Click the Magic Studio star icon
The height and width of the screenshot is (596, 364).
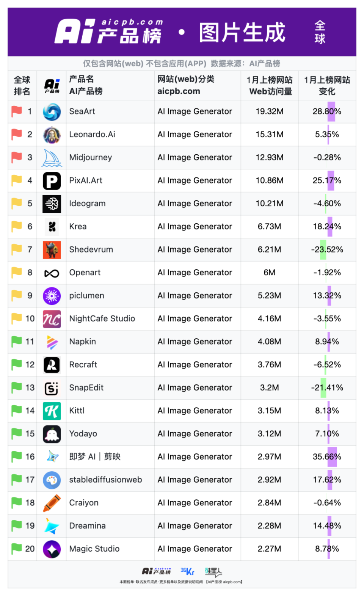click(x=52, y=549)
